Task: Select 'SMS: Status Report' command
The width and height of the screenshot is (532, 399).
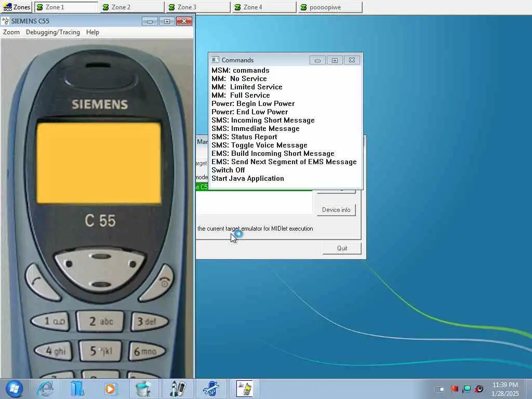Action: (244, 137)
